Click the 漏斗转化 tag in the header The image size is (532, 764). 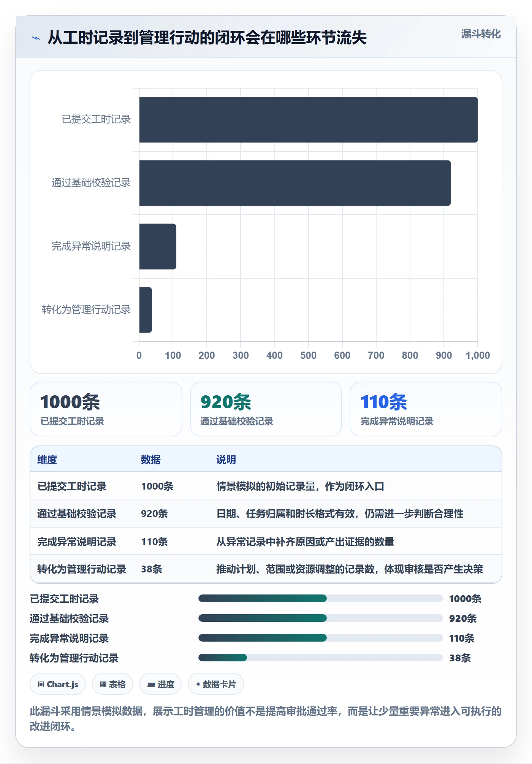[481, 34]
